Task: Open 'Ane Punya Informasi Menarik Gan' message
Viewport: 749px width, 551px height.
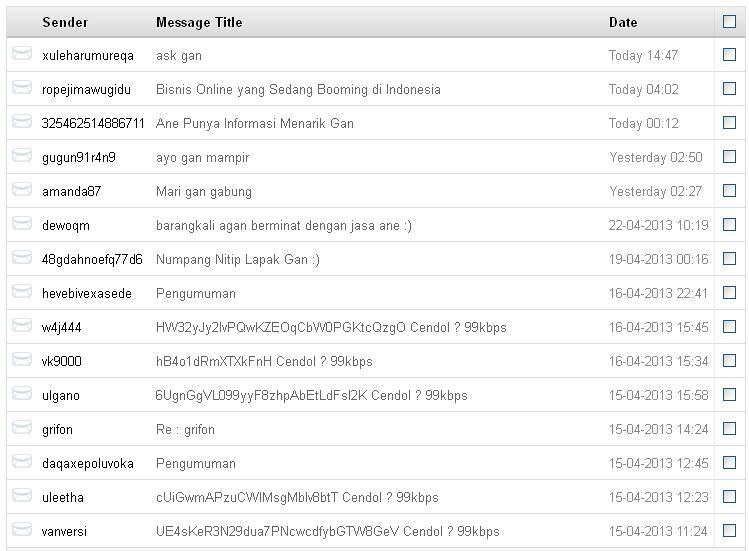Action: [255, 124]
